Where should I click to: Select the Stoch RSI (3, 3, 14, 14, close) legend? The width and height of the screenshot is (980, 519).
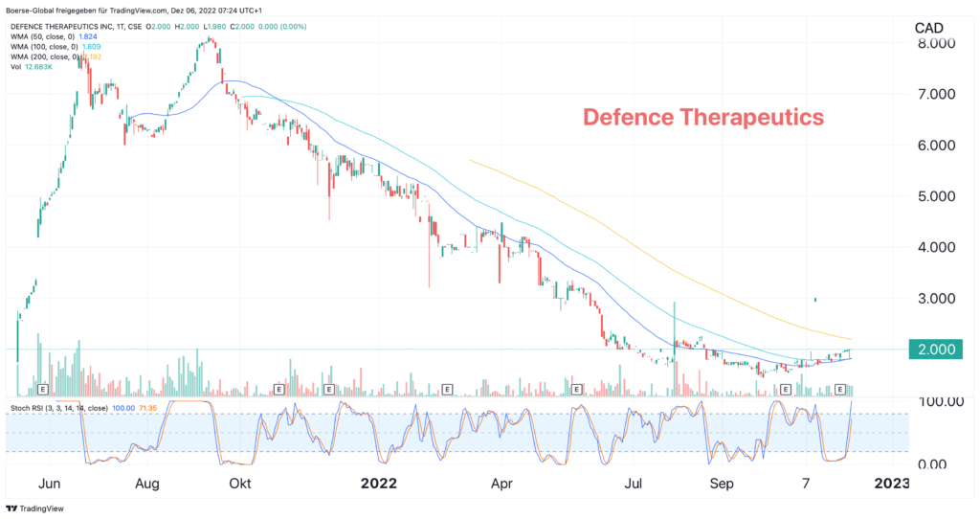(58, 408)
